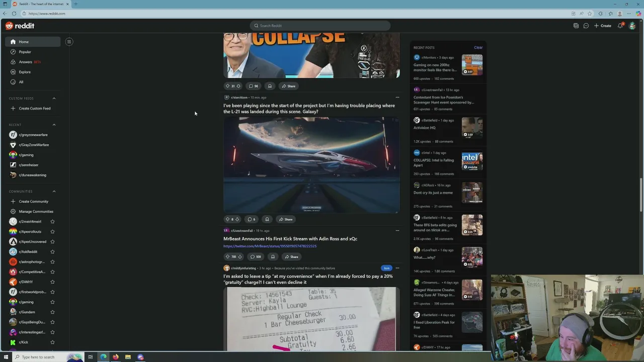644x362 pixels.
Task: Favorite the r/CompetitiveA... community
Action: [52, 272]
